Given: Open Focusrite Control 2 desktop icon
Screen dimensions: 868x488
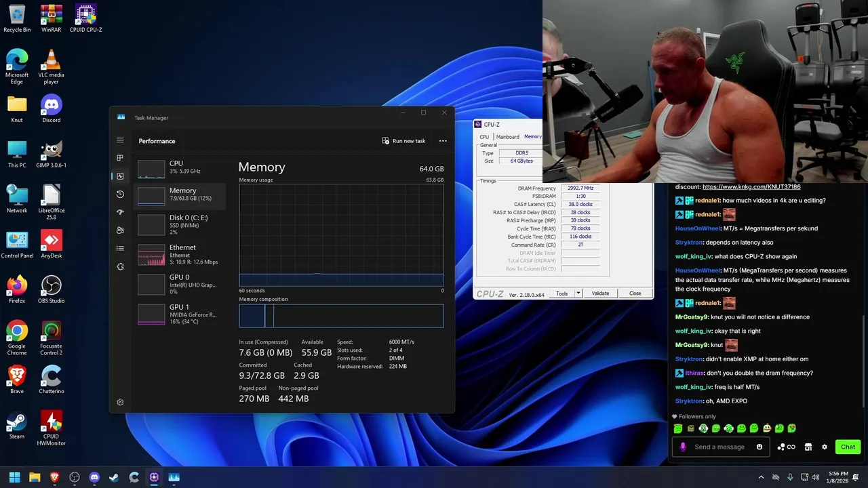Looking at the screenshot, I should tap(51, 338).
